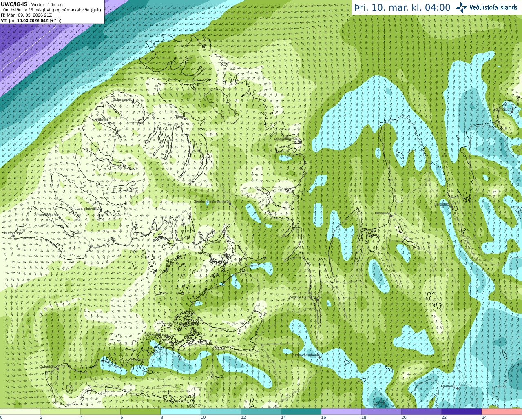522x420 pixels.
Task: Click the 14–16 m/s dark teal legend swatch
Action: (301, 411)
